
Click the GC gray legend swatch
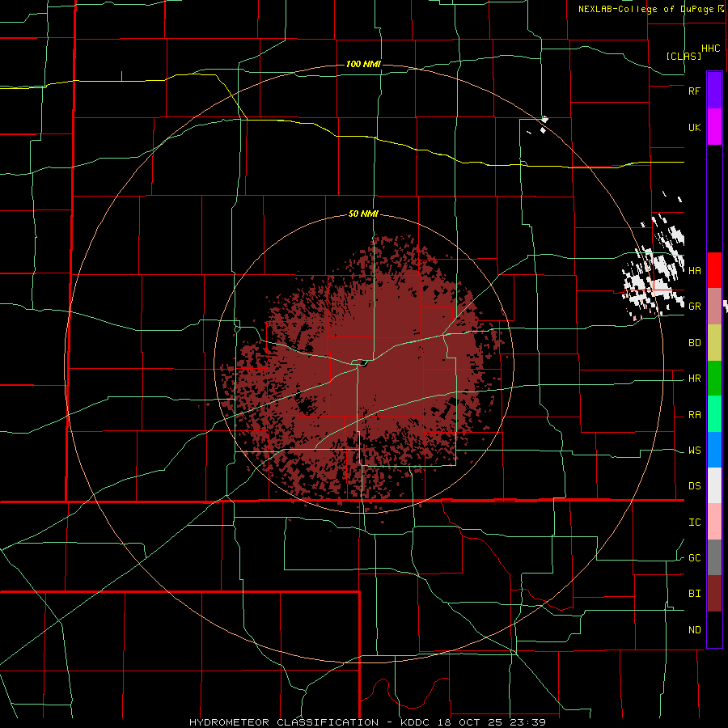(x=714, y=557)
